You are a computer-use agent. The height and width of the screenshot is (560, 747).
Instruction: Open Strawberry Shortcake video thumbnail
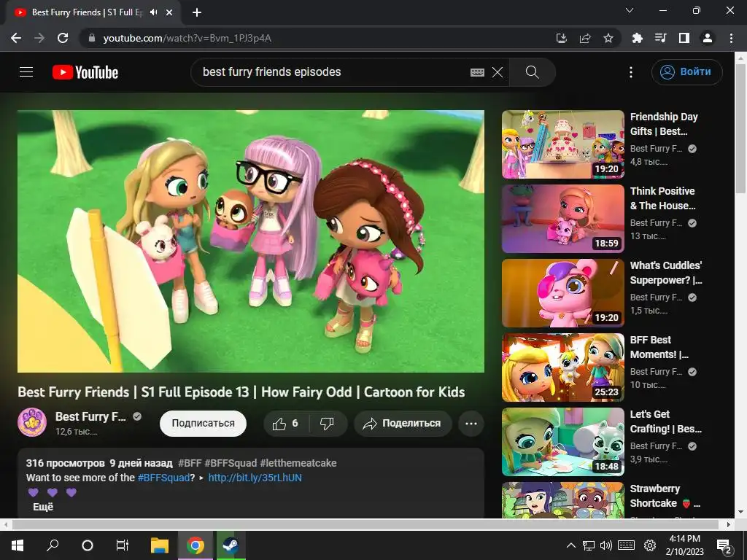pyautogui.click(x=562, y=500)
